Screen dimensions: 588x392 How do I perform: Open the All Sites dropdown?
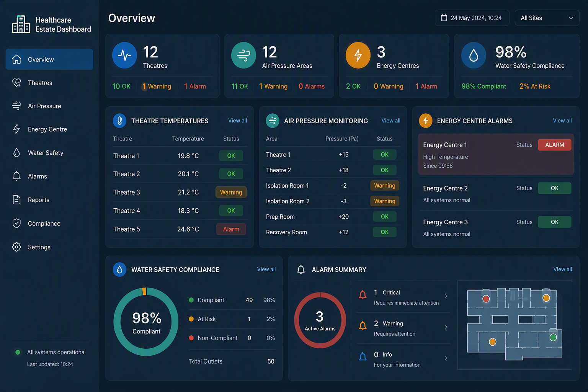point(547,18)
